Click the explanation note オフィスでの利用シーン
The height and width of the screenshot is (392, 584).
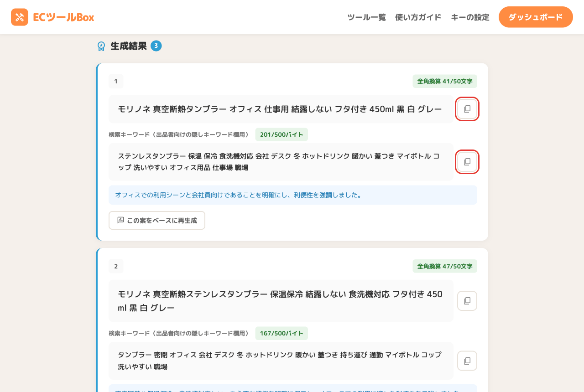[x=293, y=195]
